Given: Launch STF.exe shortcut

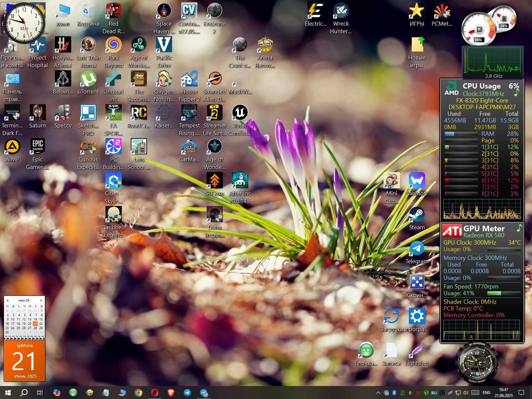Looking at the screenshot, I should click(215, 185).
